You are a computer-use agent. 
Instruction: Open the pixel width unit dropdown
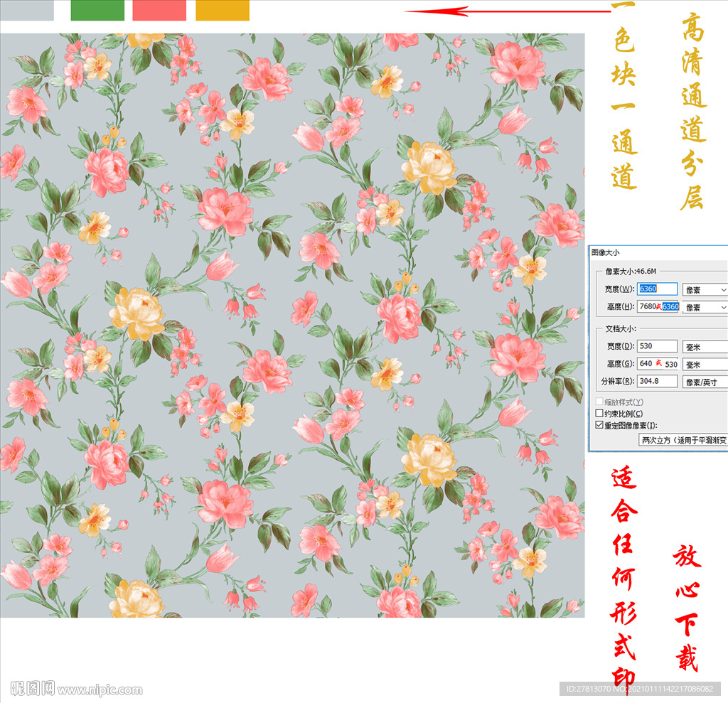705,290
